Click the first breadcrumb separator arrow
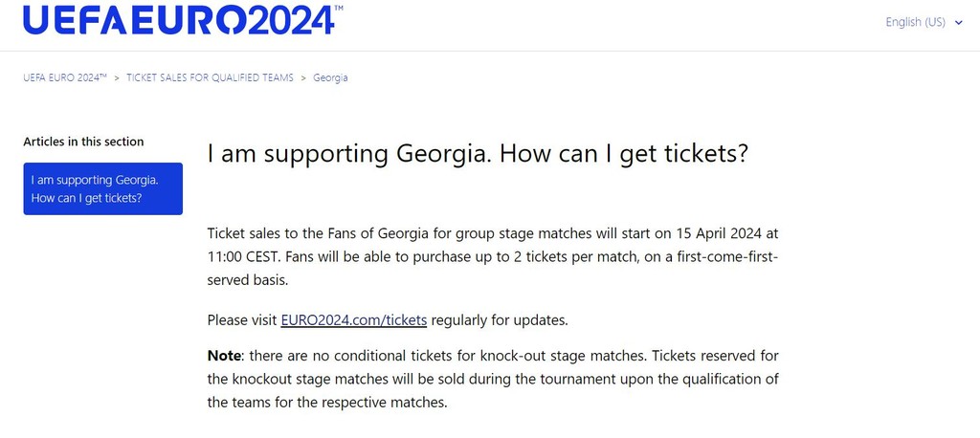 coord(117,78)
